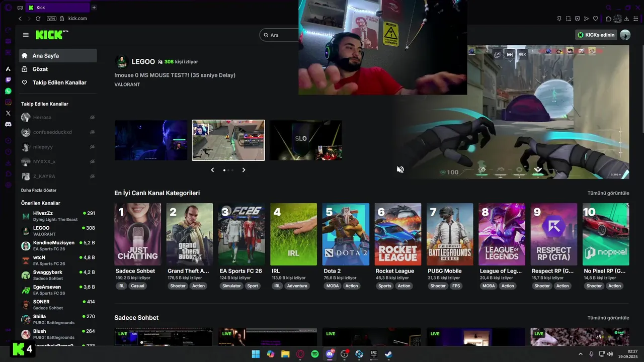The width and height of the screenshot is (644, 362).
Task: Skip to next stream in the preview player
Action: coord(510,54)
